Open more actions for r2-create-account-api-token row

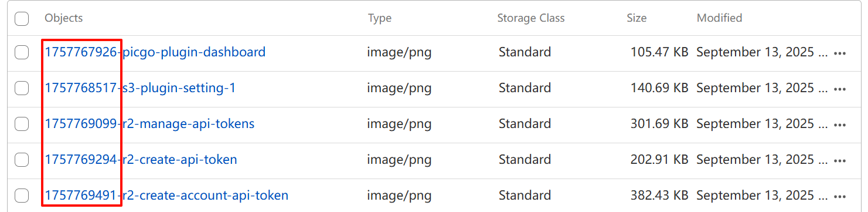tap(840, 197)
